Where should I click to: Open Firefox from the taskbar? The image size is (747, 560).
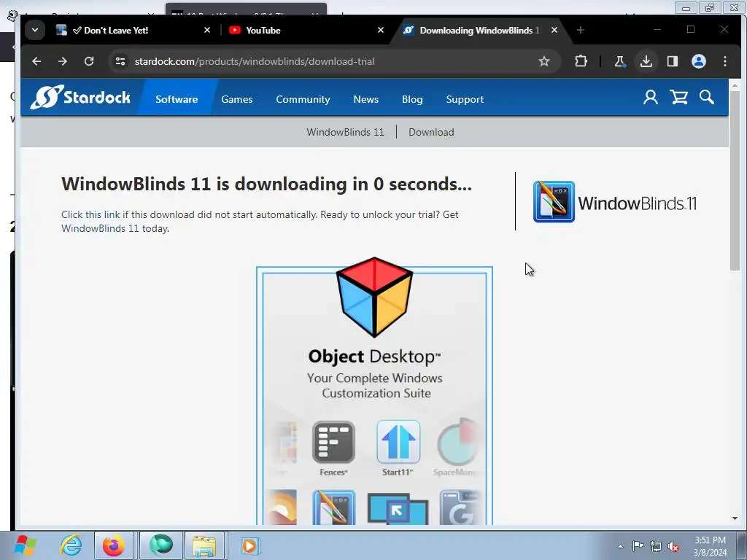(113, 545)
